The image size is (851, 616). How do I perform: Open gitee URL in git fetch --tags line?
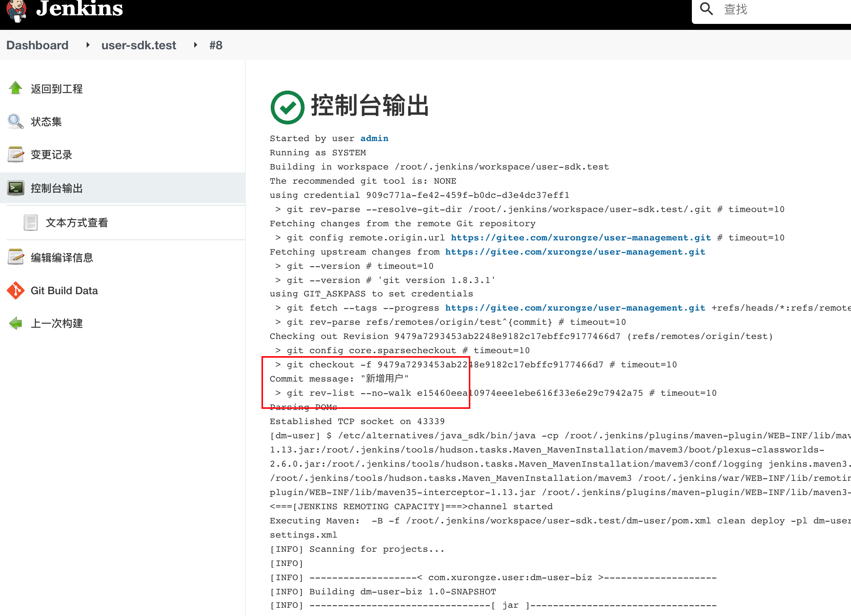point(575,308)
